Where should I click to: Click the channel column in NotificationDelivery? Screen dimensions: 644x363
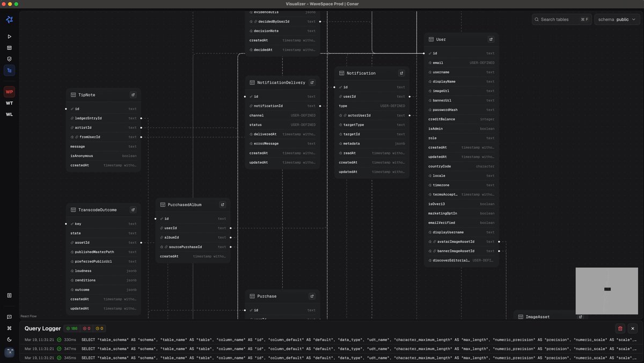coord(283,115)
